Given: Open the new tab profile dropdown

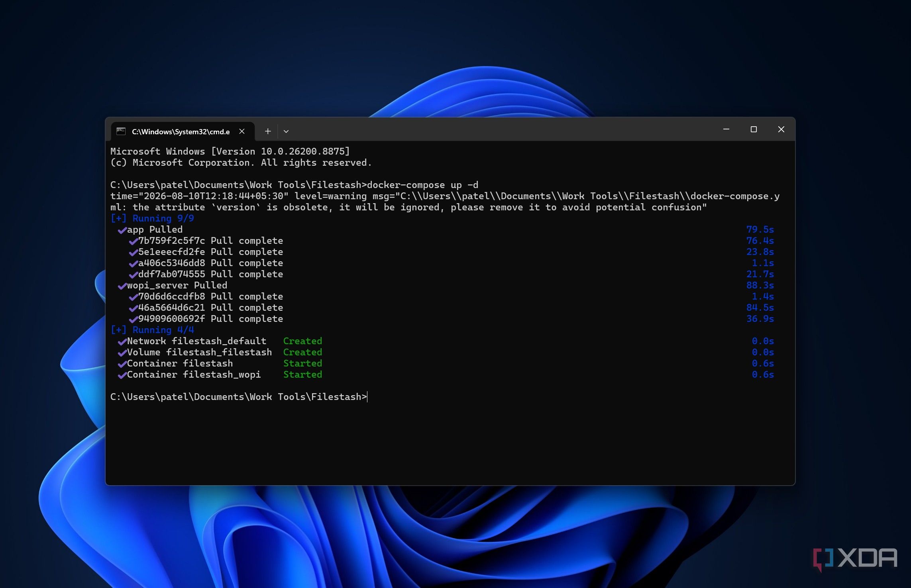Looking at the screenshot, I should (286, 131).
